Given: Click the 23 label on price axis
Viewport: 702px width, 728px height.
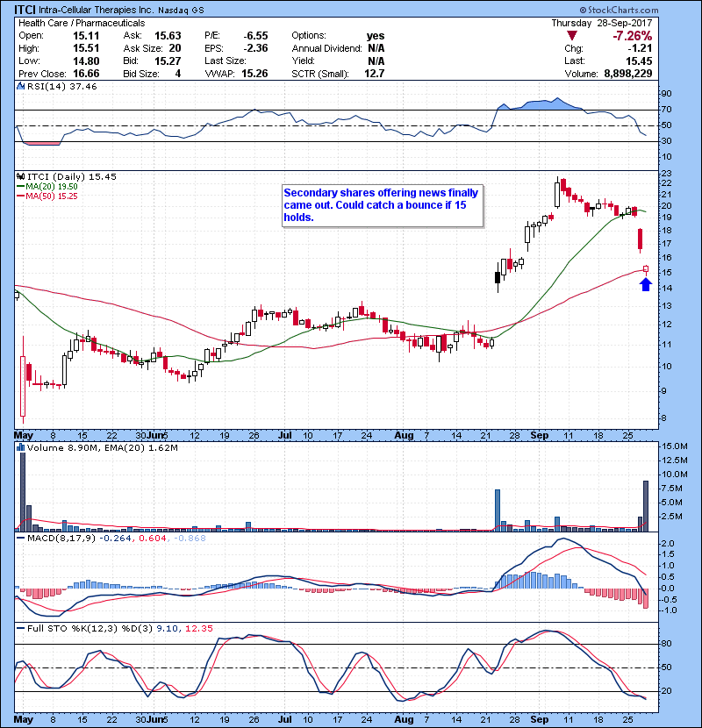Looking at the screenshot, I should pyautogui.click(x=666, y=174).
